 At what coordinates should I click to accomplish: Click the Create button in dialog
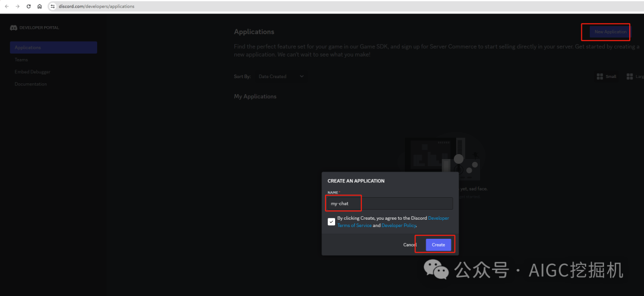(438, 245)
